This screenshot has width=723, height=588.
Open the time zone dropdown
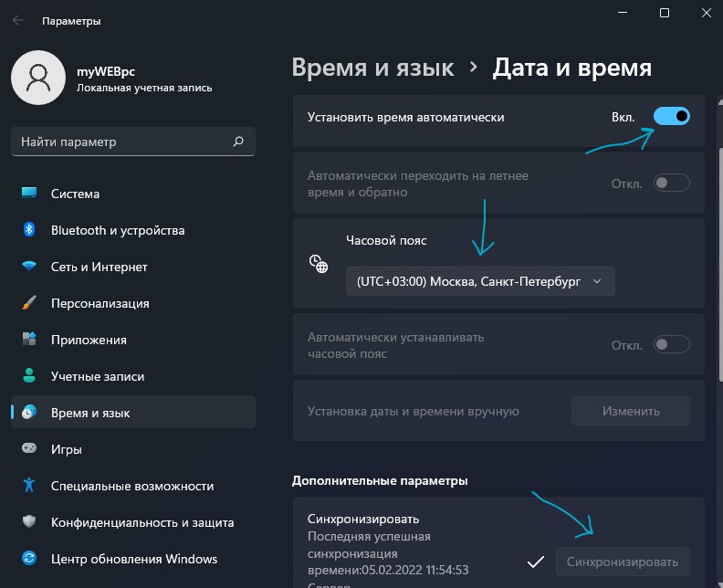click(480, 281)
